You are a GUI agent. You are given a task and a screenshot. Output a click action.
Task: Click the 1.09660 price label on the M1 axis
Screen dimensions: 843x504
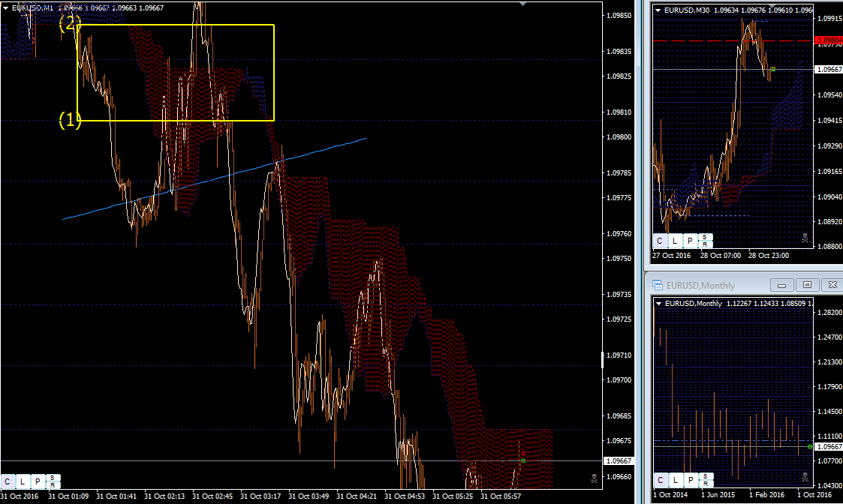click(x=619, y=476)
